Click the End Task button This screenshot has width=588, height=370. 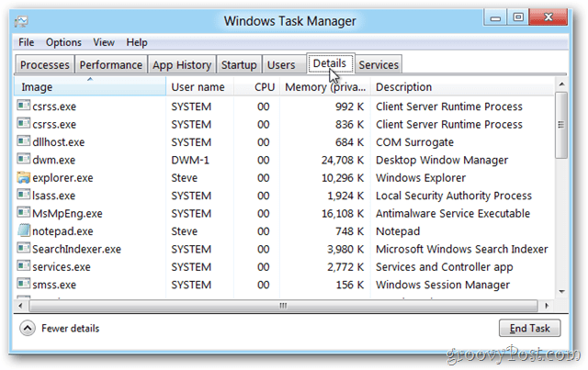pyautogui.click(x=529, y=329)
